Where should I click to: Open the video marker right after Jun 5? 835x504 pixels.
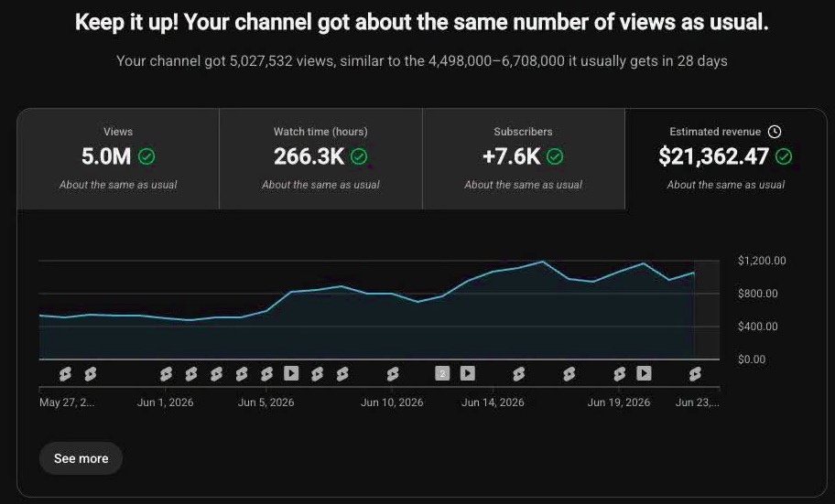point(291,373)
